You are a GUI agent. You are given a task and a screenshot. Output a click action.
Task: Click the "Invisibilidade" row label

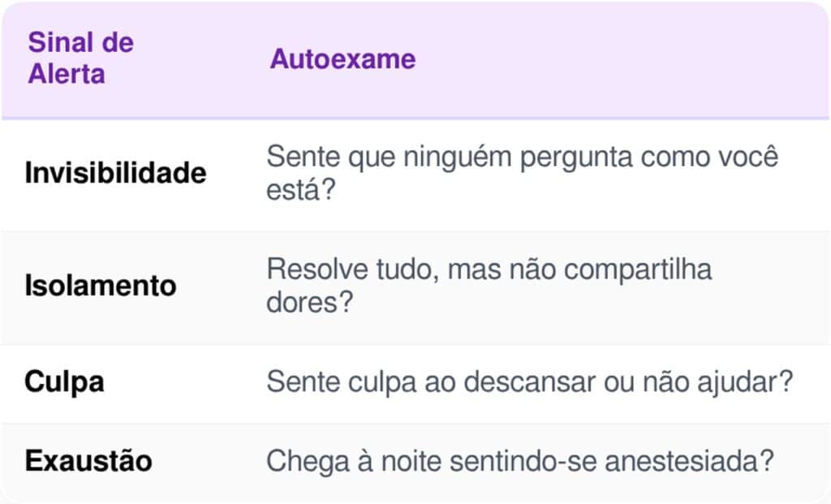coord(115,173)
